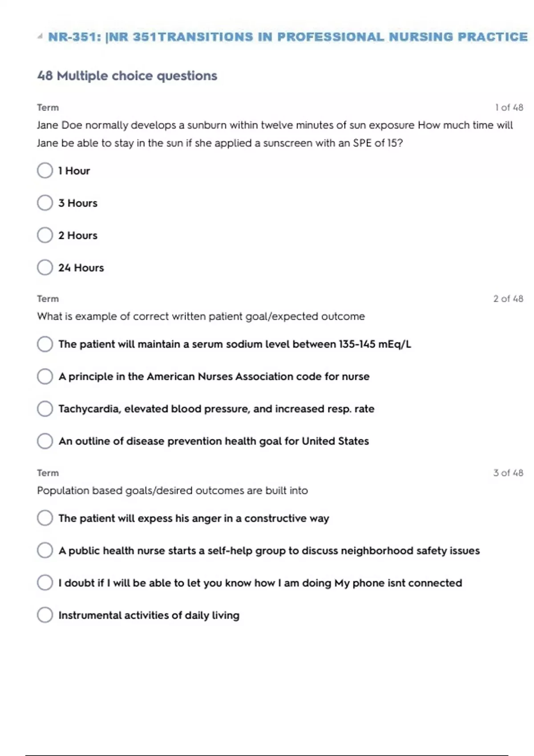Image resolution: width=534 pixels, height=756 pixels.
Task: Select the American Nurses Association code option
Action: [45, 377]
